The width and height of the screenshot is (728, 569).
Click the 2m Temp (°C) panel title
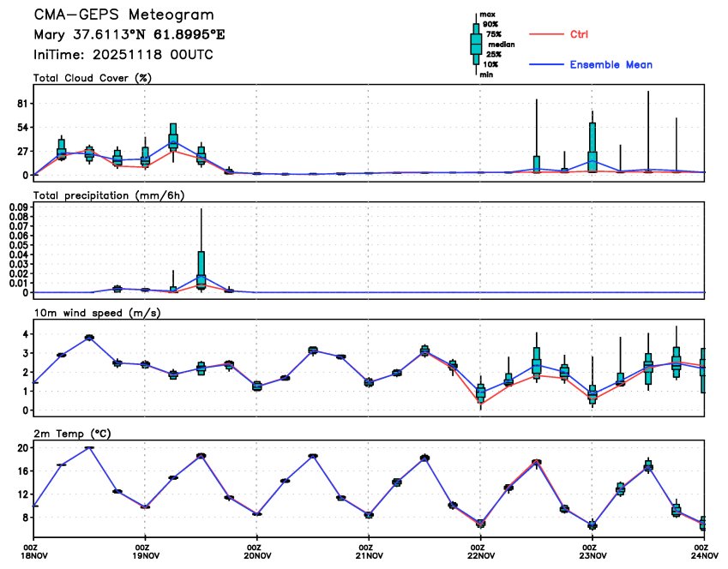point(72,434)
